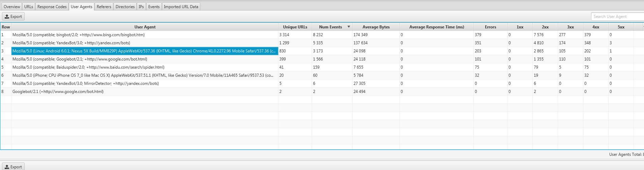Click the User Agents Total status label

626,154
